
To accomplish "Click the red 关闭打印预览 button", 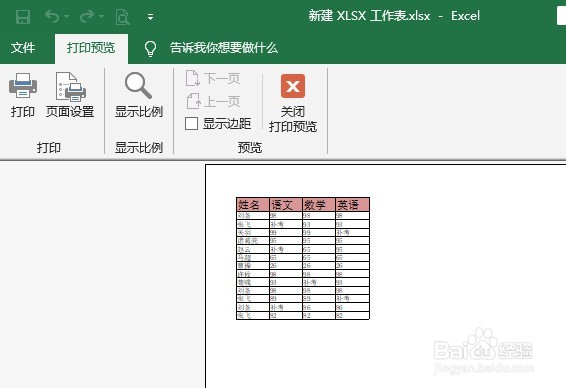I will pos(293,103).
